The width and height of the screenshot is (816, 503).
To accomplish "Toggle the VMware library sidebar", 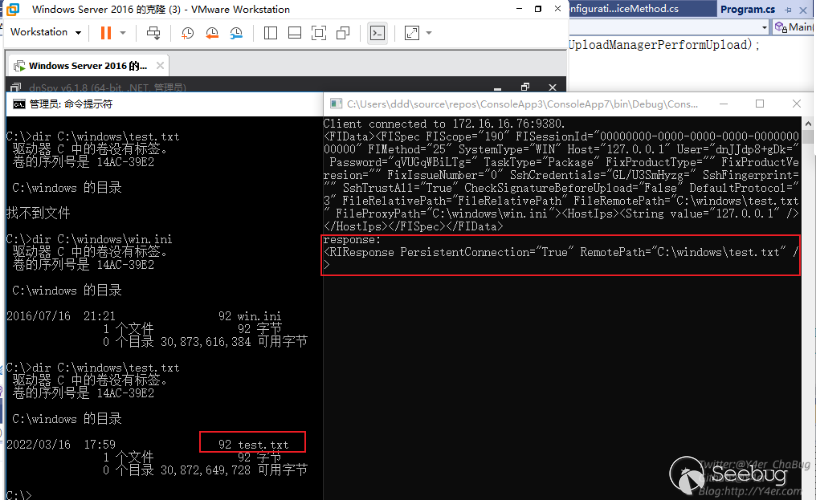I will (270, 33).
